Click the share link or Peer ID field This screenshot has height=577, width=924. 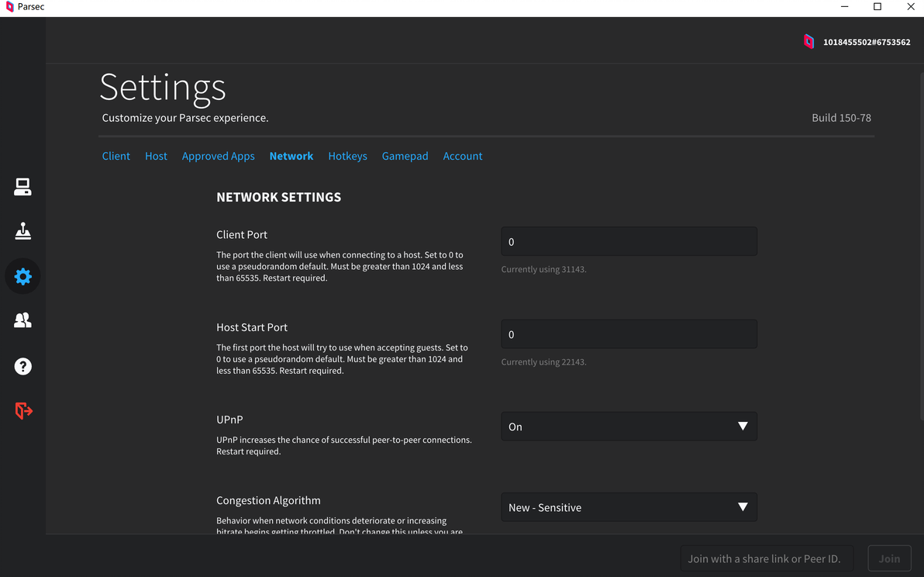(x=766, y=558)
